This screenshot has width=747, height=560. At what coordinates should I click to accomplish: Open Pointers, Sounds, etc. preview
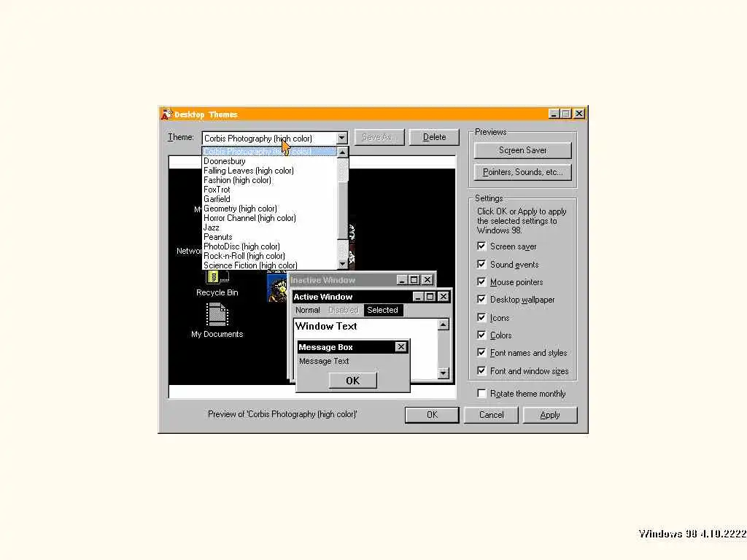[522, 172]
